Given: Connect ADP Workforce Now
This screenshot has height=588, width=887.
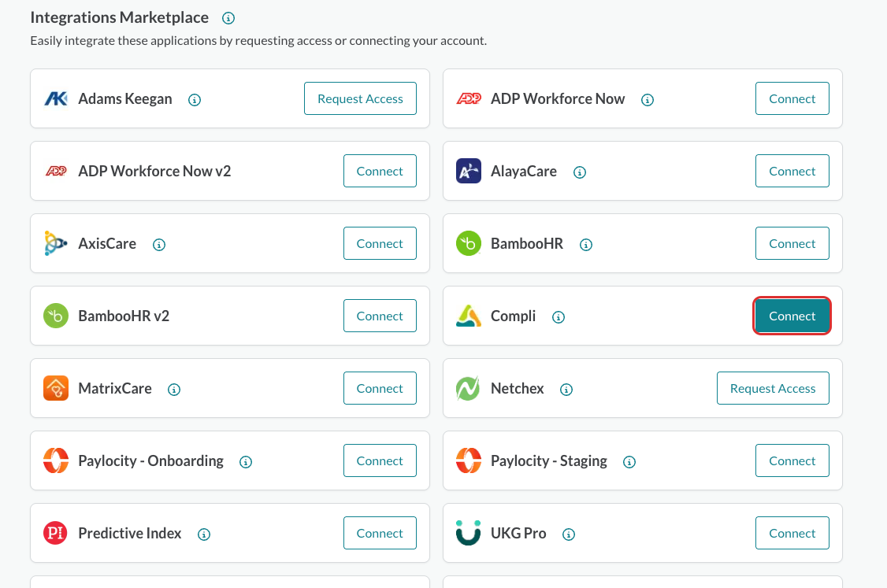Looking at the screenshot, I should [792, 98].
